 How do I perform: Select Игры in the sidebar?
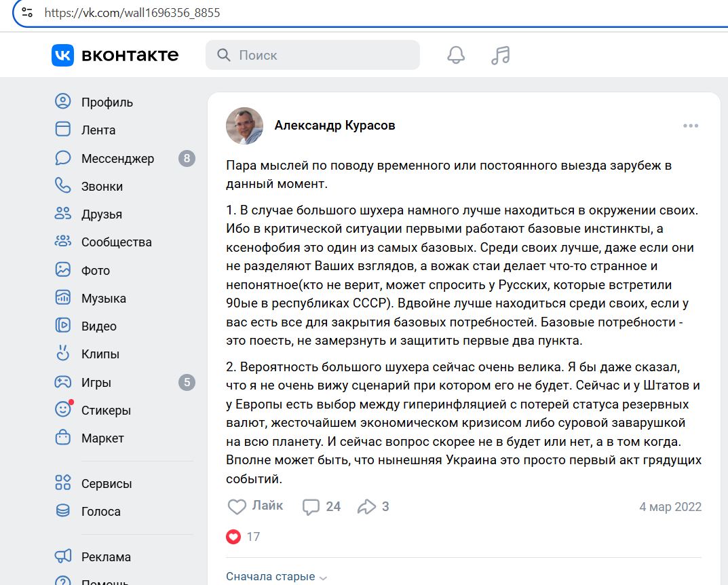pos(96,383)
